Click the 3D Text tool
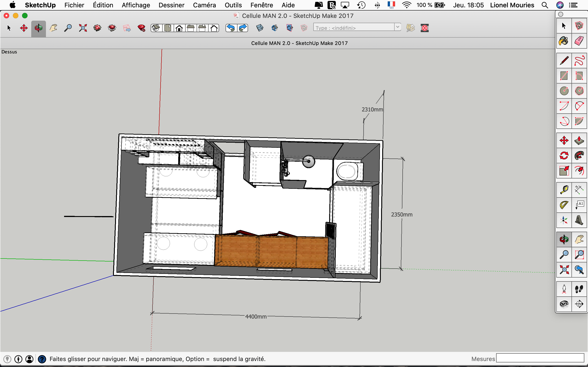Screen dimensions: 588x367 [579, 220]
